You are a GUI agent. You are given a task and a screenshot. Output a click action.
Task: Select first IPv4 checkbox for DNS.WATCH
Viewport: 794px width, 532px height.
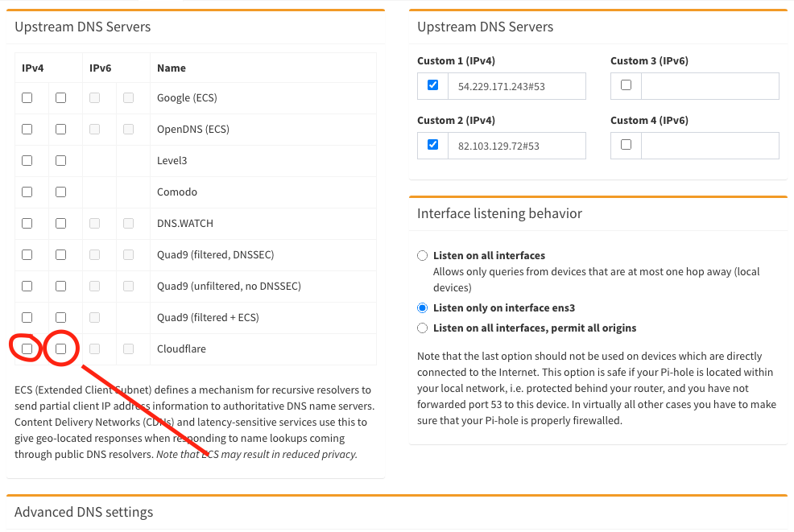click(27, 223)
